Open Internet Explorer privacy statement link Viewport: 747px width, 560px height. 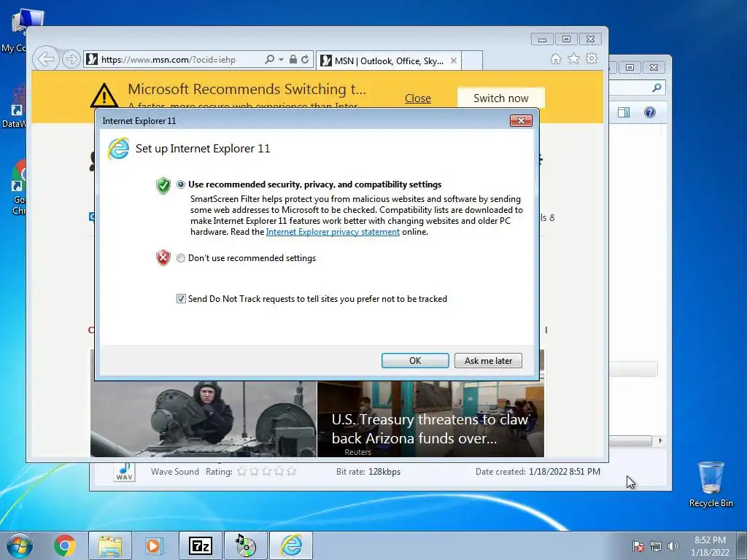pos(333,232)
